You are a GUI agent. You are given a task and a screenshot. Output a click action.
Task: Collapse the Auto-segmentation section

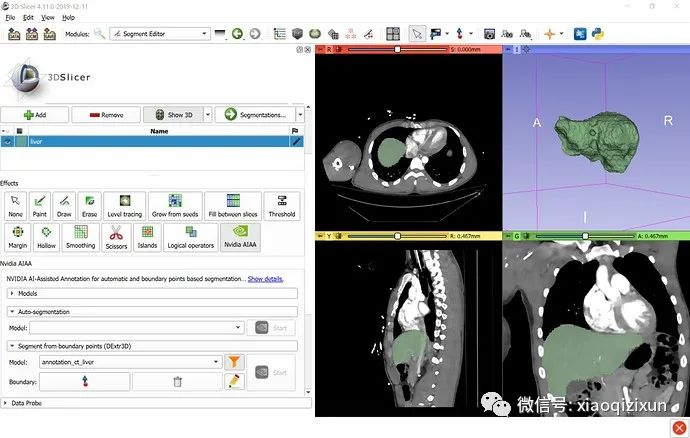tap(152, 312)
